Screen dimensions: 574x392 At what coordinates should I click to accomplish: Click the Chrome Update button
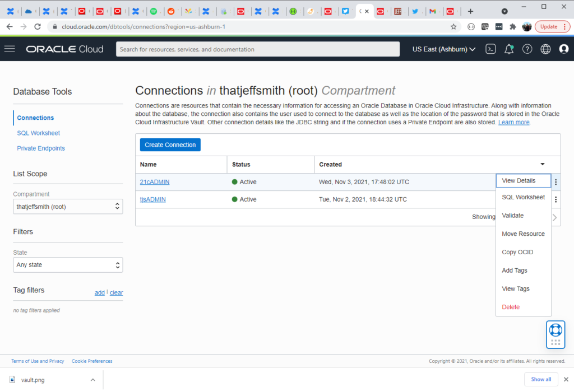[x=552, y=27]
